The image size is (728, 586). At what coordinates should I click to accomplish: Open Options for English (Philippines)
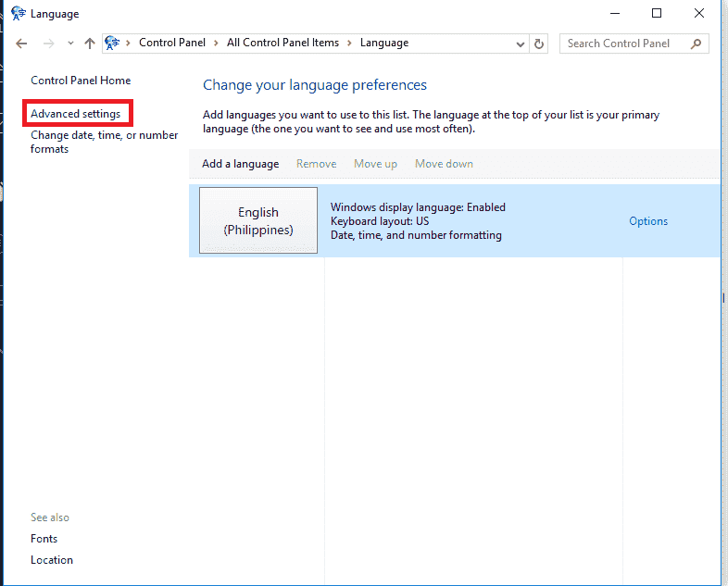(648, 221)
